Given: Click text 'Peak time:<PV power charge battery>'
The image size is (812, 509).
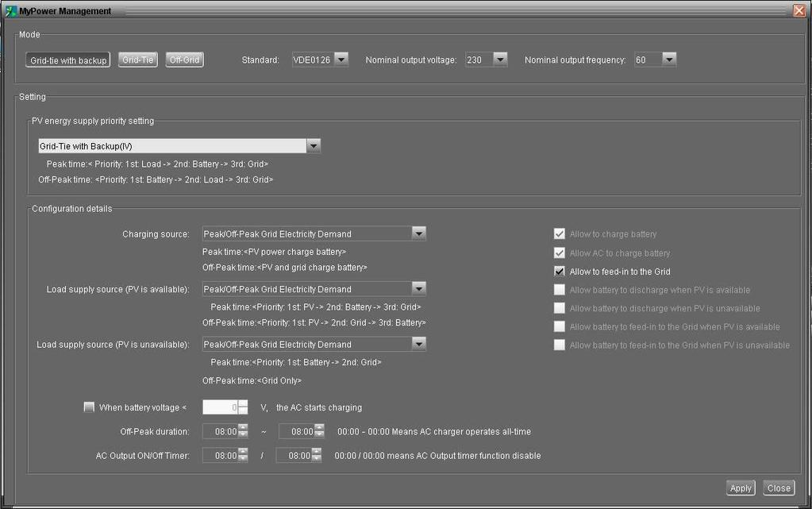Looking at the screenshot, I should [x=274, y=252].
